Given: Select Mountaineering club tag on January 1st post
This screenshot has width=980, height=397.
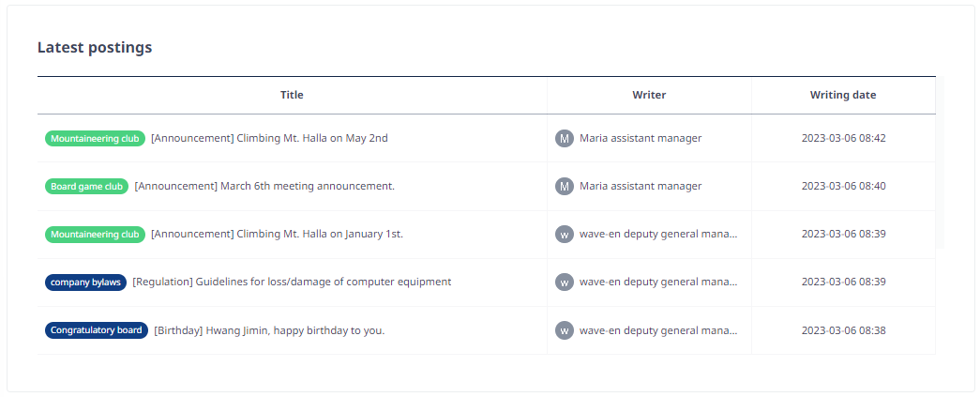Looking at the screenshot, I should pyautogui.click(x=95, y=235).
